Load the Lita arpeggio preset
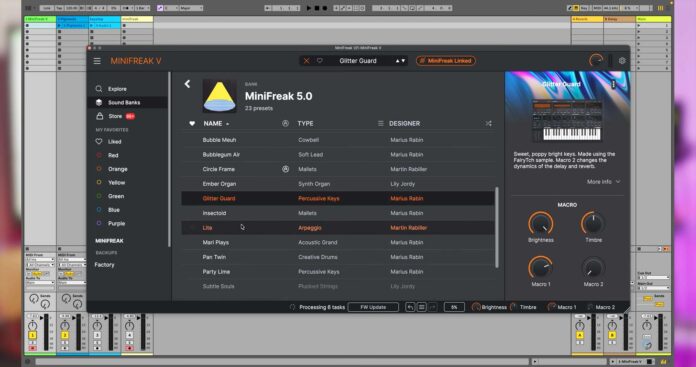The image size is (696, 367). [338, 228]
